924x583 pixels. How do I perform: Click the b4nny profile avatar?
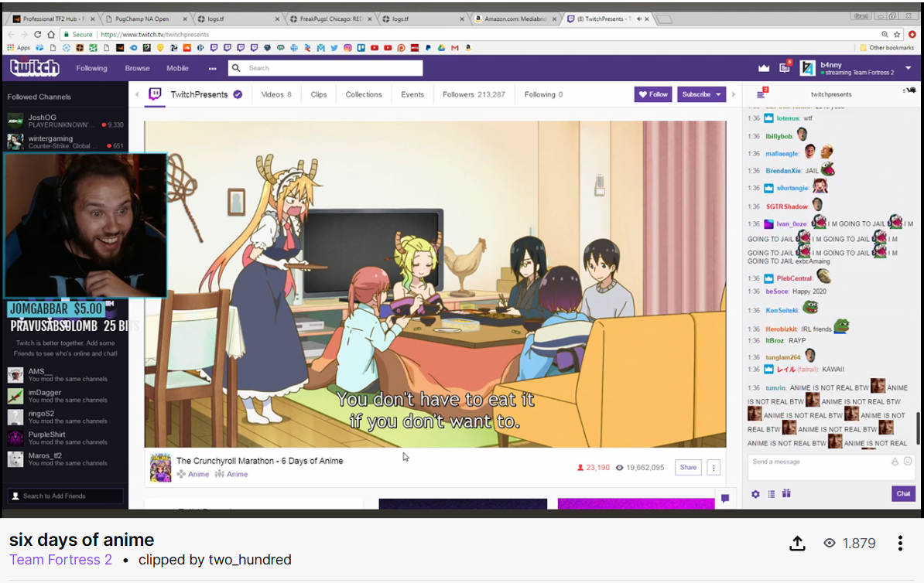tap(807, 68)
